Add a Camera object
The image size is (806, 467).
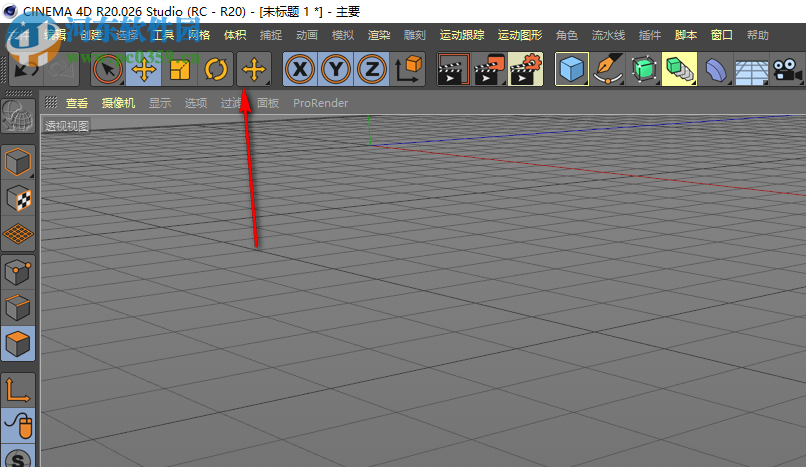pyautogui.click(x=787, y=69)
